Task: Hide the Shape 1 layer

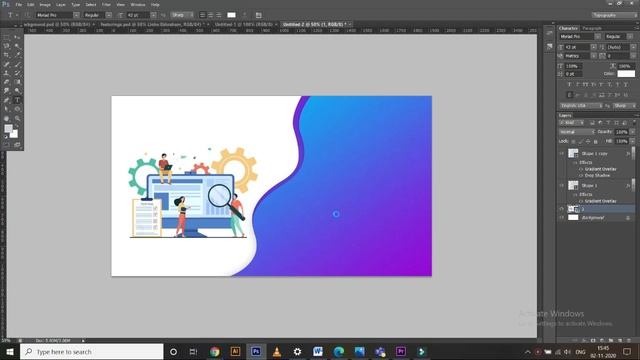Action: (x=562, y=185)
